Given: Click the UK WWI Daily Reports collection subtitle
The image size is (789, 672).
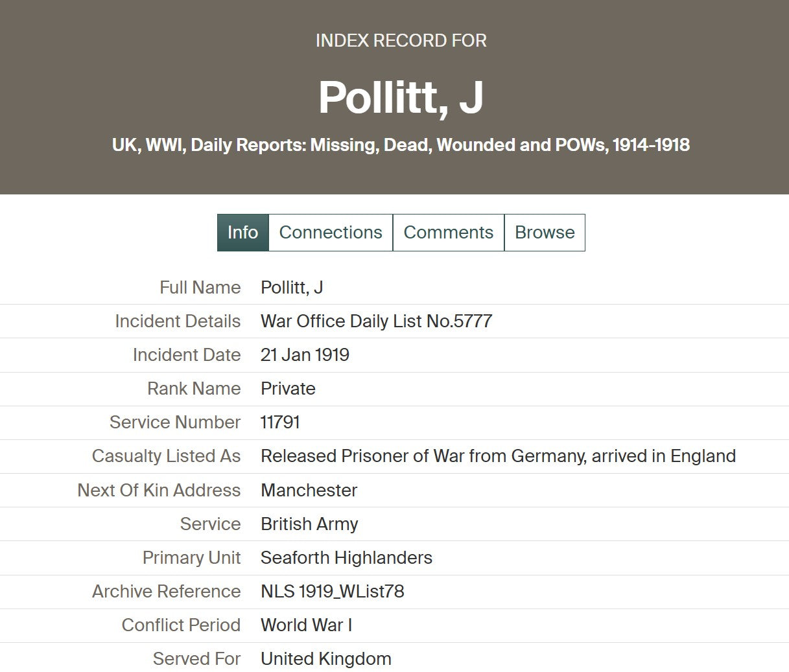Looking at the screenshot, I should tap(401, 145).
